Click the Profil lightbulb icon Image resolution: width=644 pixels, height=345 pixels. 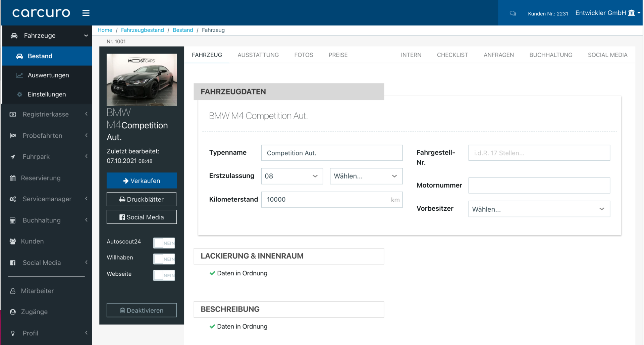(x=13, y=333)
